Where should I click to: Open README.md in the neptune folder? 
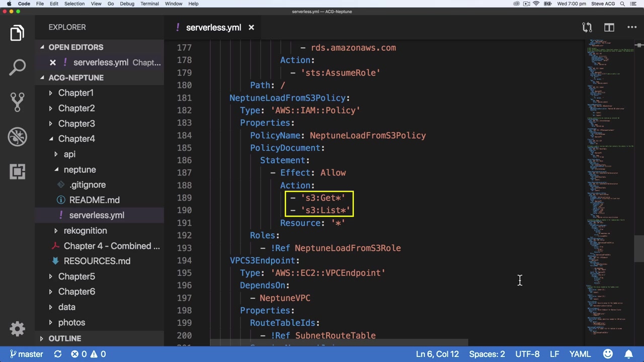pyautogui.click(x=94, y=200)
